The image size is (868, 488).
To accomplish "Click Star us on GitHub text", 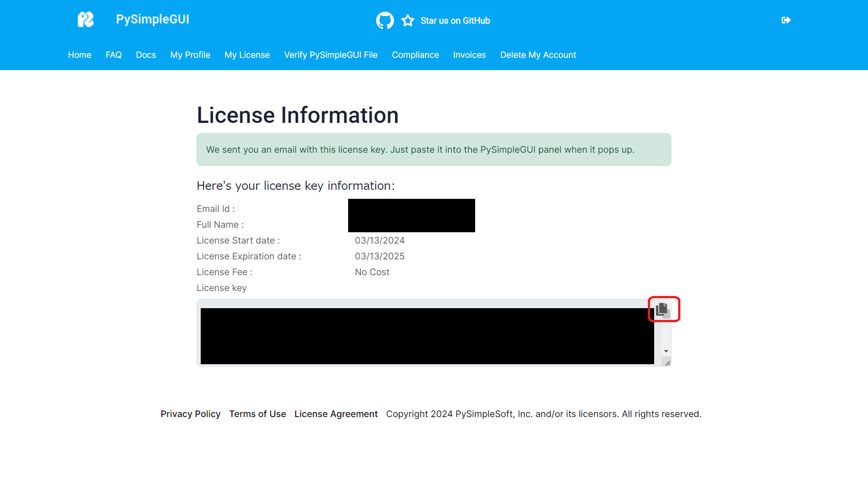I will 455,21.
